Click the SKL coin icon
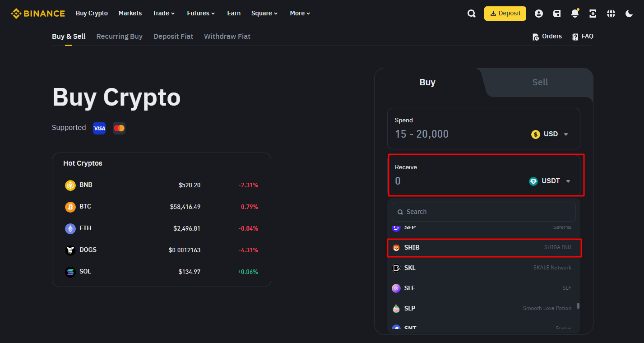 [x=396, y=268]
